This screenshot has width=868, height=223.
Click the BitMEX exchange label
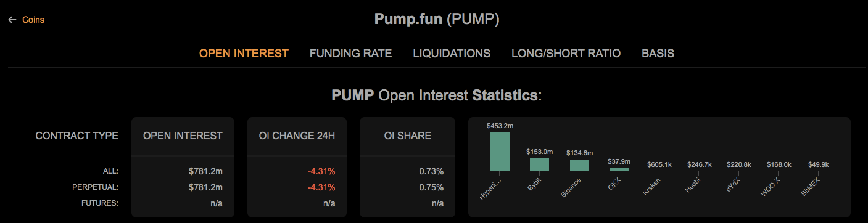click(x=810, y=187)
